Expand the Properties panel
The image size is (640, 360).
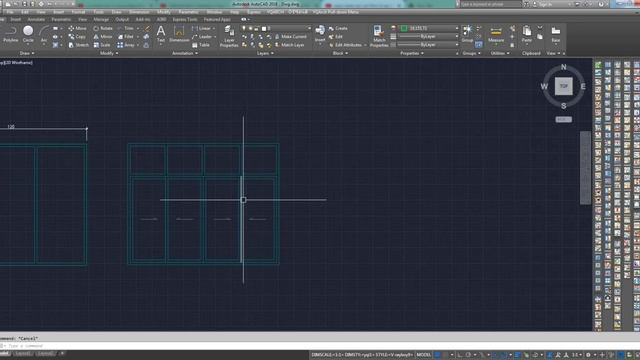pyautogui.click(x=412, y=53)
